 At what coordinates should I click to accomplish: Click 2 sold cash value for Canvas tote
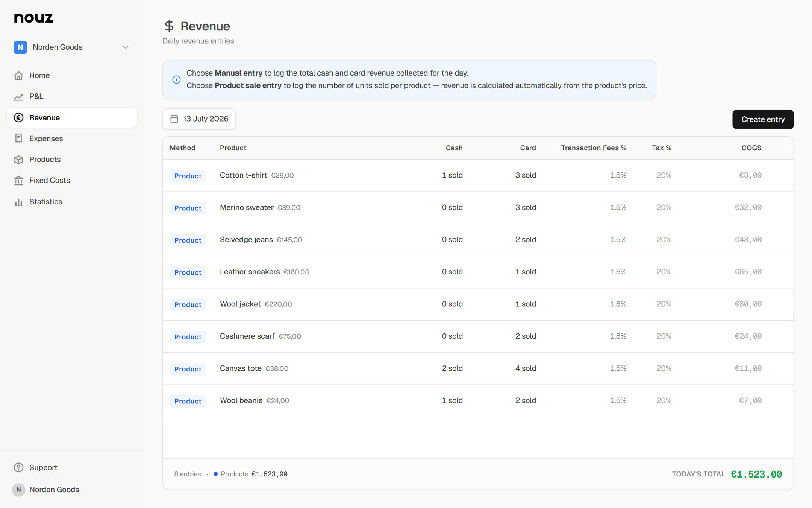(452, 368)
